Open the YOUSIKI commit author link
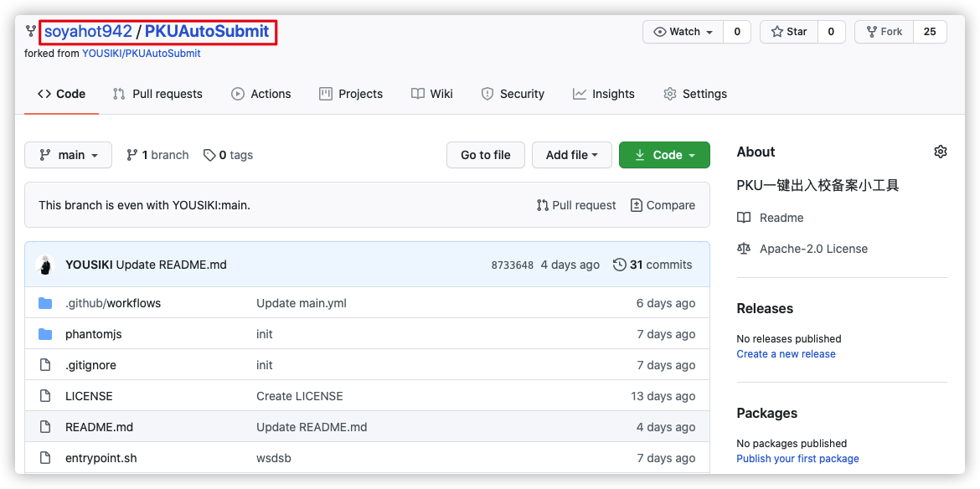Image resolution: width=980 pixels, height=489 pixels. coord(89,265)
